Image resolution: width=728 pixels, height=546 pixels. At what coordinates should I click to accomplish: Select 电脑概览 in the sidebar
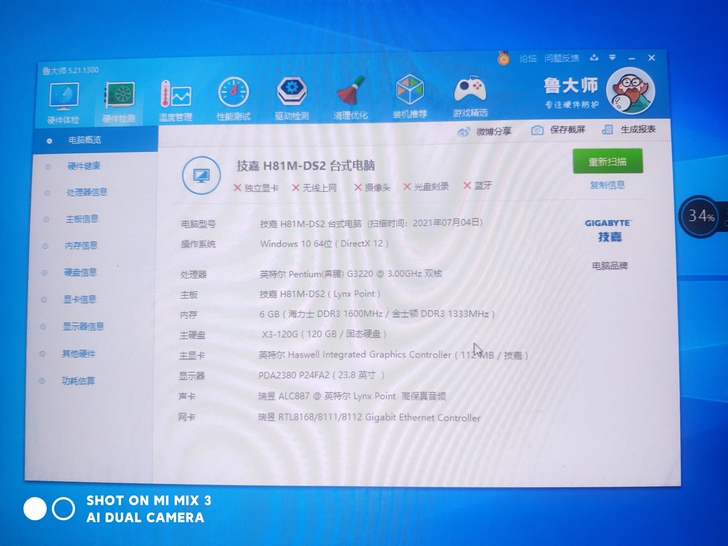click(x=95, y=140)
